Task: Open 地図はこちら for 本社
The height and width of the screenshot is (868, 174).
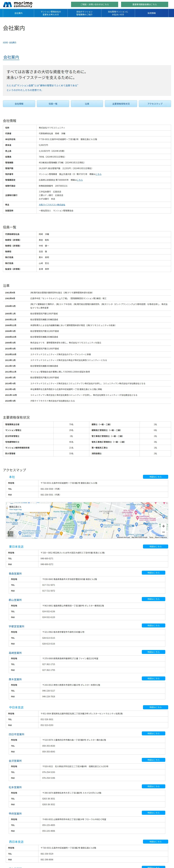Action: pyautogui.click(x=155, y=477)
